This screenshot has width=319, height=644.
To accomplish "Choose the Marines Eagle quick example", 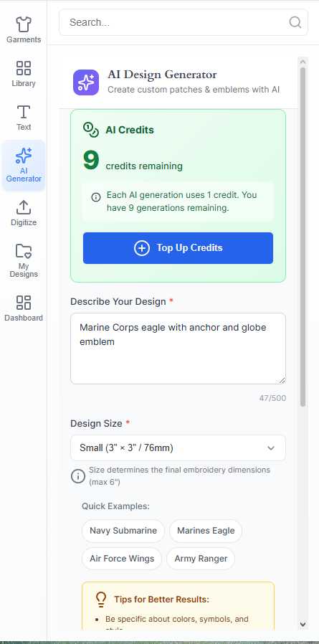I will 206,531.
